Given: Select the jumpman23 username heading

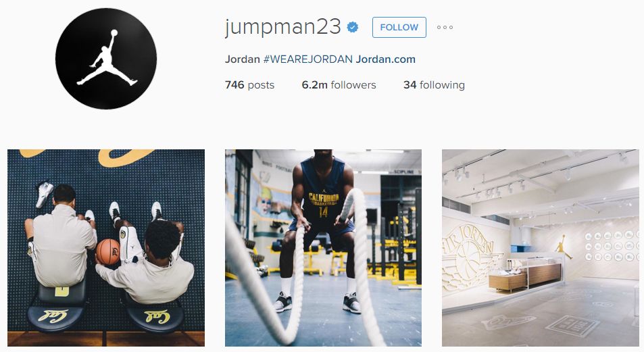Looking at the screenshot, I should pos(283,27).
